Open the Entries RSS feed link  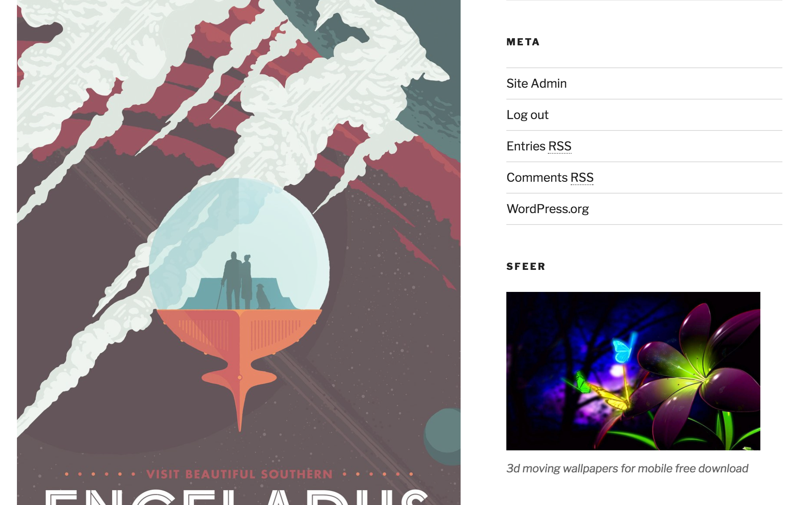coord(539,146)
